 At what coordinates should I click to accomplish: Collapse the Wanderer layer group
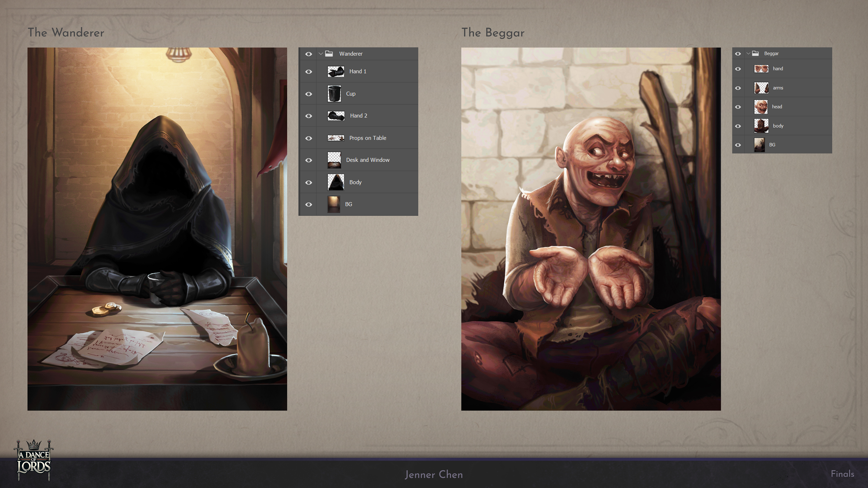pos(321,54)
